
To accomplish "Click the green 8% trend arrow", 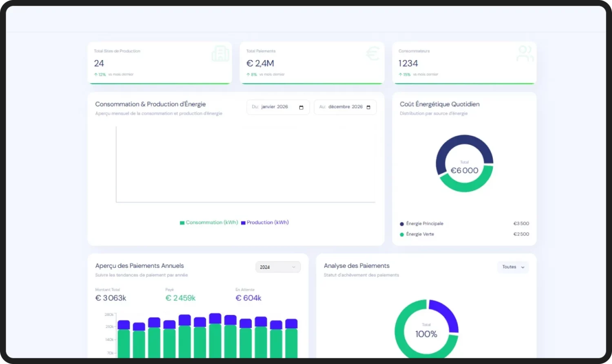I will click(248, 74).
